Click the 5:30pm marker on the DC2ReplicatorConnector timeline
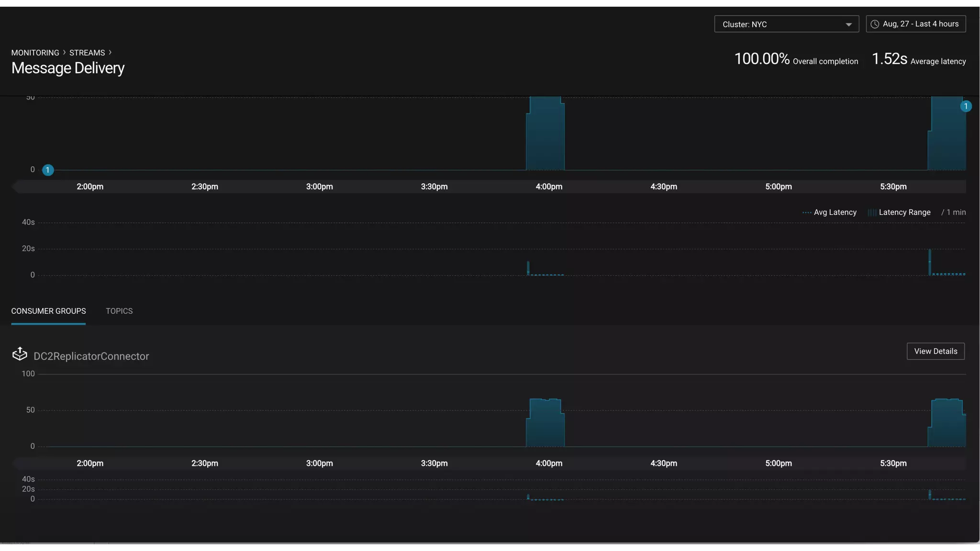This screenshot has width=980, height=551. (892, 463)
